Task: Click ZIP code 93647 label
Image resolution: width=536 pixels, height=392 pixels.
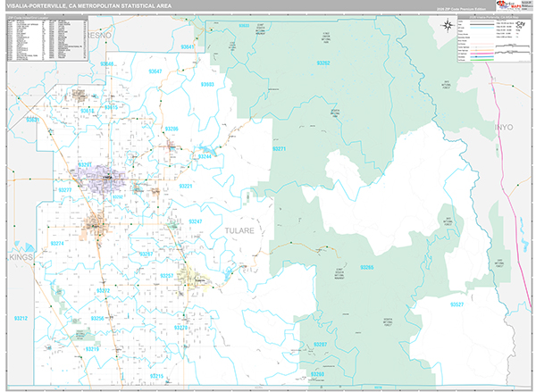Action: click(155, 71)
